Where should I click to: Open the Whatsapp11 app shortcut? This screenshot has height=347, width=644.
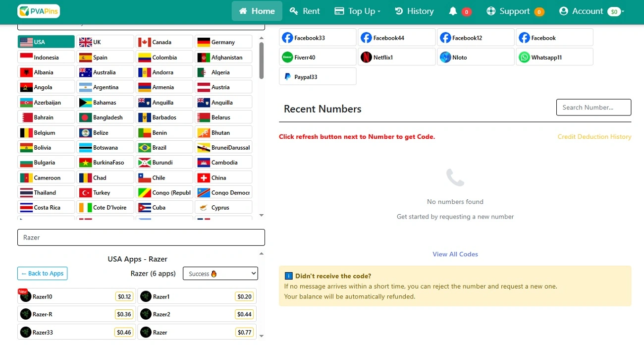554,57
